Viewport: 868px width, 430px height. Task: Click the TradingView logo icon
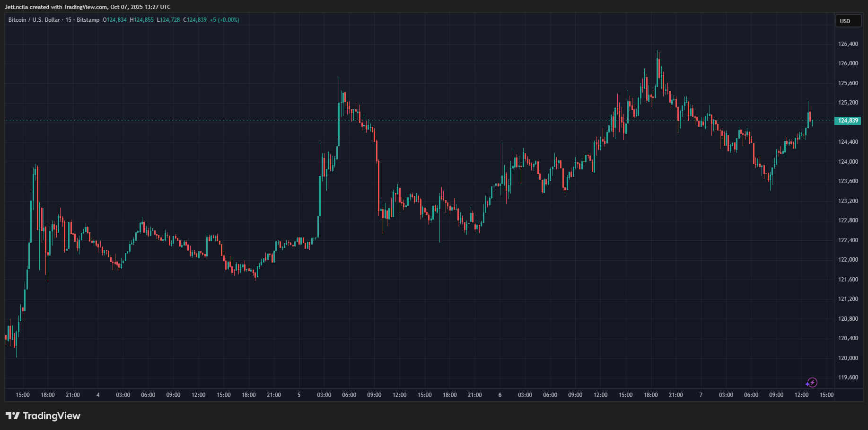pyautogui.click(x=13, y=416)
